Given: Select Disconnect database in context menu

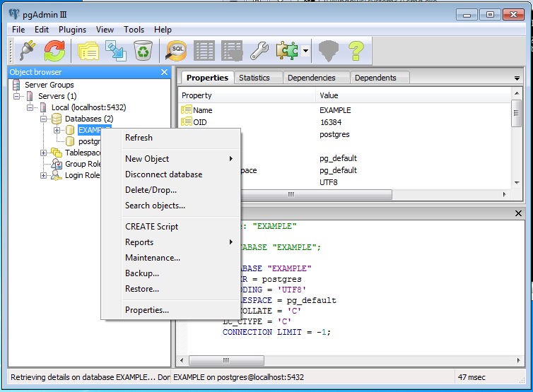Looking at the screenshot, I should point(163,174).
